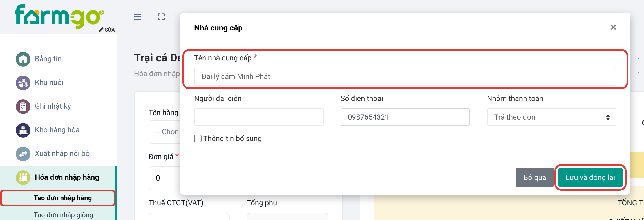The height and width of the screenshot is (220, 644).
Task: Click the farmgo logo
Action: tap(59, 16)
